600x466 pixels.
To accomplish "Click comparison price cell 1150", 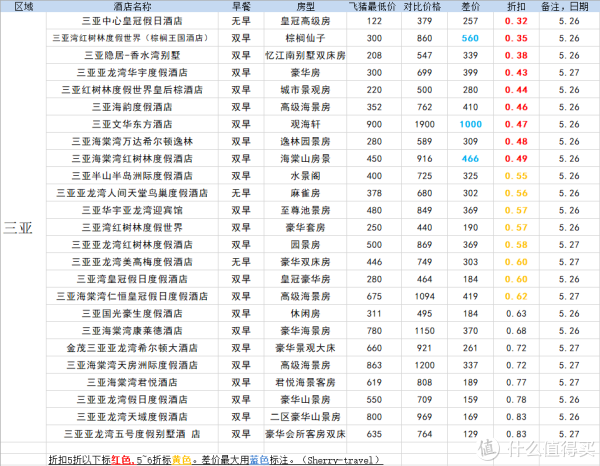I will coord(424,331).
